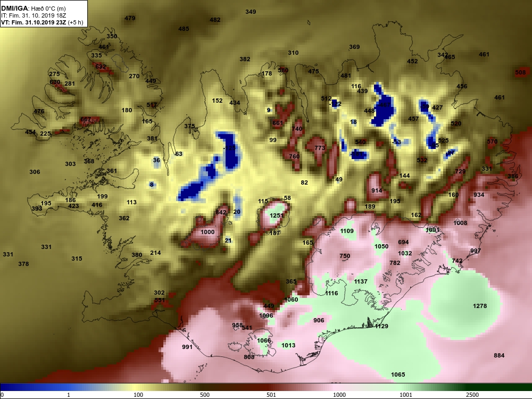The width and height of the screenshot is (532, 399).
Task: Click the '2500' color scale label
Action: click(x=472, y=395)
